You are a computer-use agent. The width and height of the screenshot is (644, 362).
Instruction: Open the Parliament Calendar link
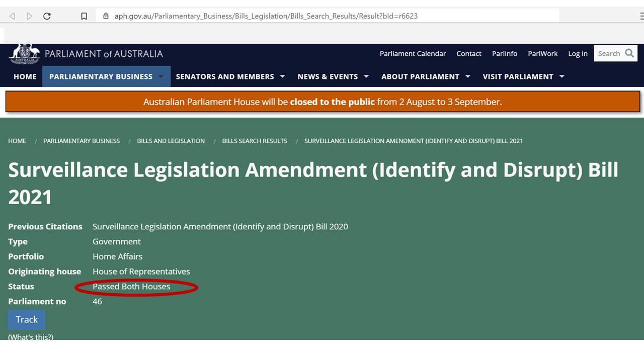(x=413, y=54)
